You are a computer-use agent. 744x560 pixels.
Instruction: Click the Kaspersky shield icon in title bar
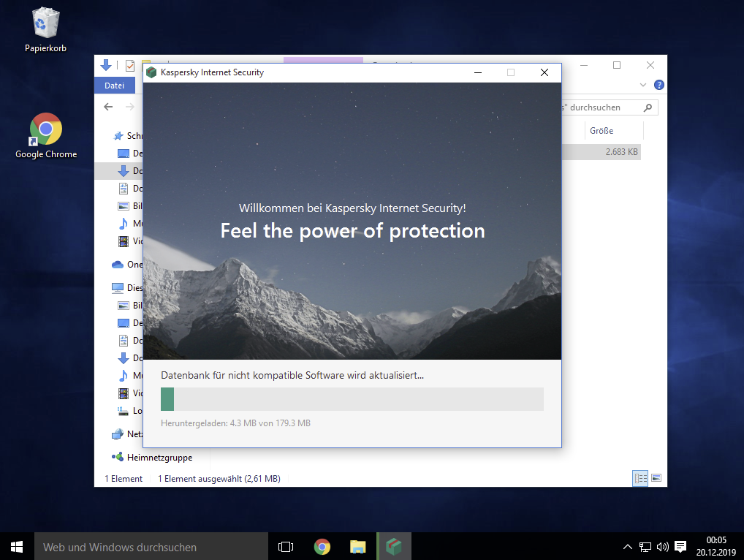point(151,72)
